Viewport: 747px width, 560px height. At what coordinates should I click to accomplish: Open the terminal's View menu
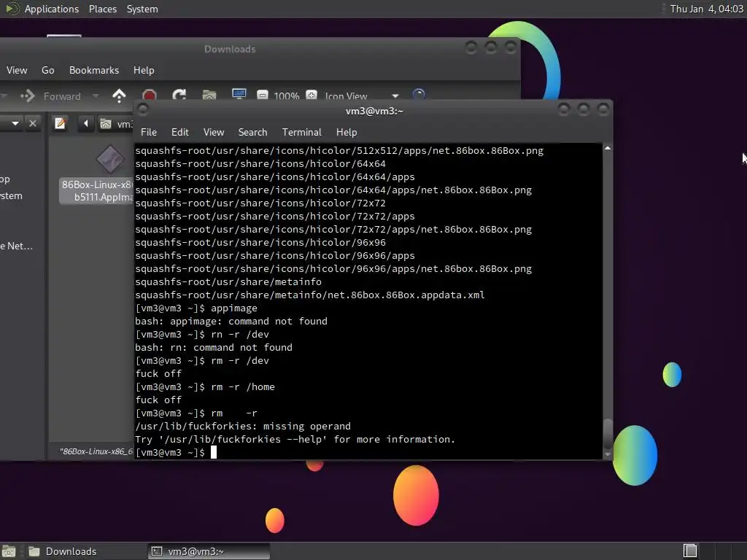[214, 133]
